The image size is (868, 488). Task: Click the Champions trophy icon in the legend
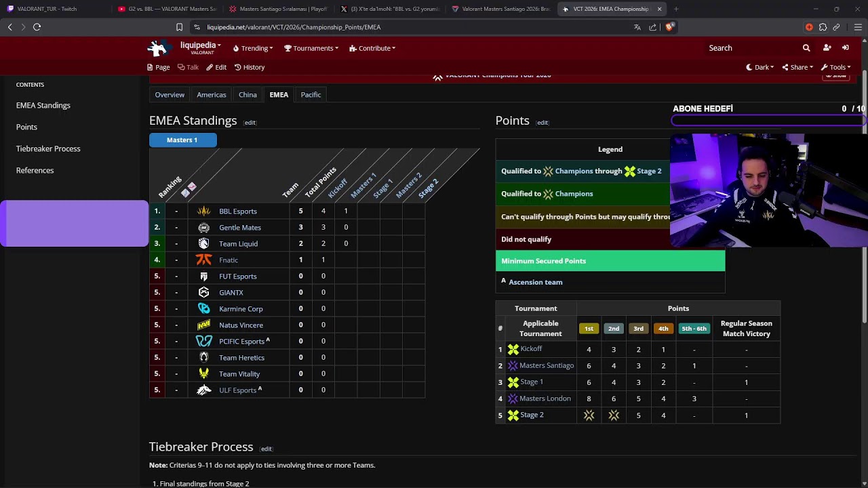(x=548, y=194)
